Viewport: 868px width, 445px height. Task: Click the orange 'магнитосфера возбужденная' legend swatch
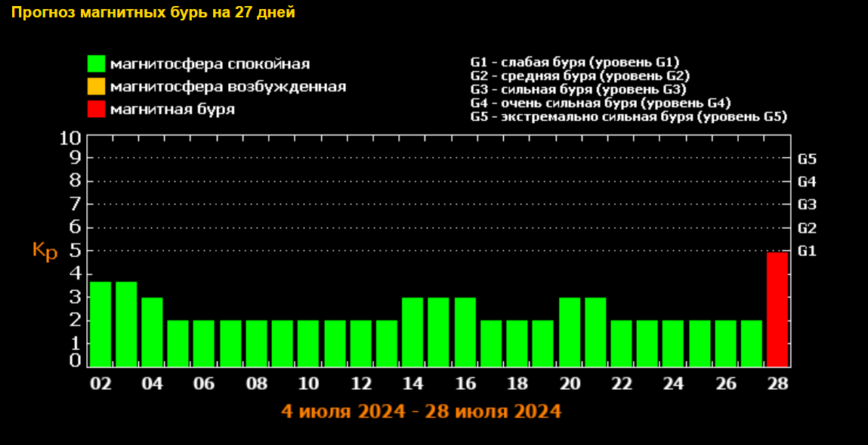coord(96,87)
